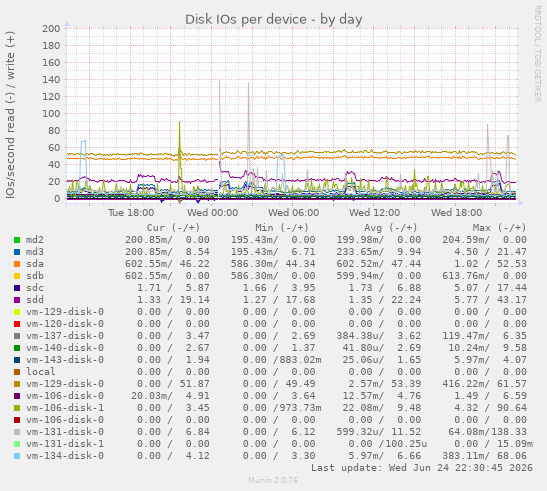
Task: Click the light blue vm-134-disk-0 swatch
Action: pos(17,456)
